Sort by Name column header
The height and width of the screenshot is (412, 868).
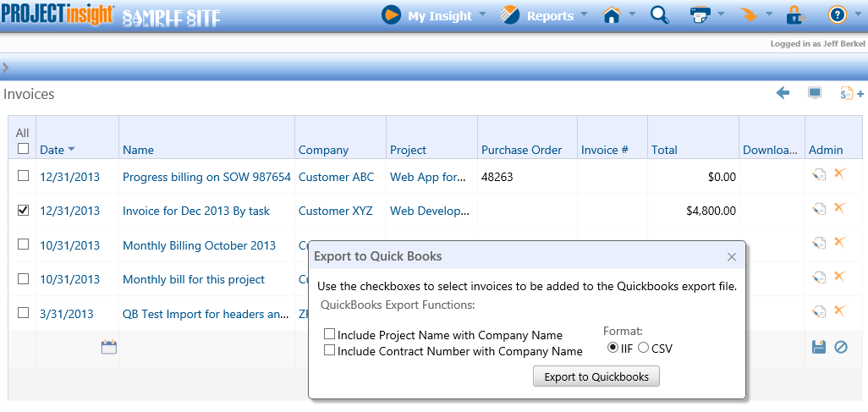(x=139, y=150)
